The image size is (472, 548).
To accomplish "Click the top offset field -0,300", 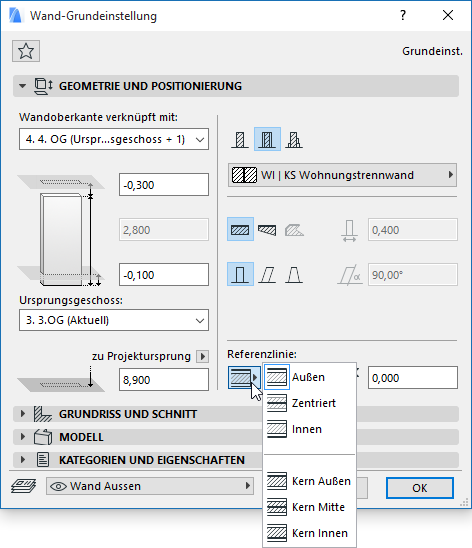I will (x=164, y=185).
